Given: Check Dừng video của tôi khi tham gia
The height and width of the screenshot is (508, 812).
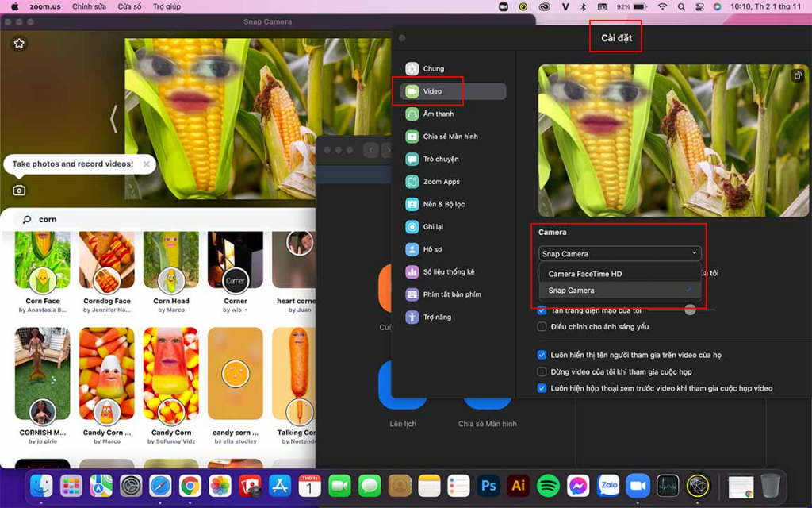Looking at the screenshot, I should pyautogui.click(x=542, y=371).
